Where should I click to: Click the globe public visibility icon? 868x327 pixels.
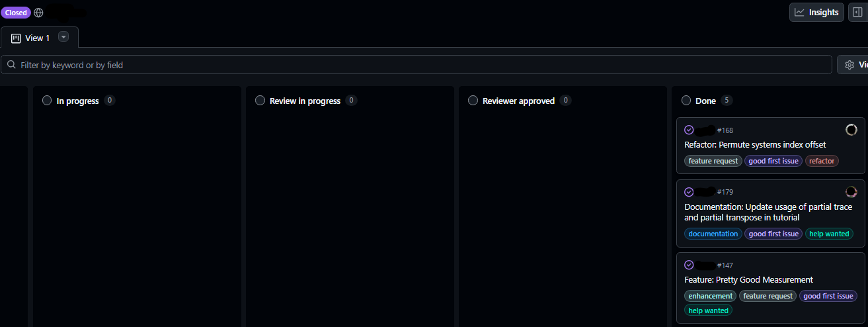coord(39,13)
